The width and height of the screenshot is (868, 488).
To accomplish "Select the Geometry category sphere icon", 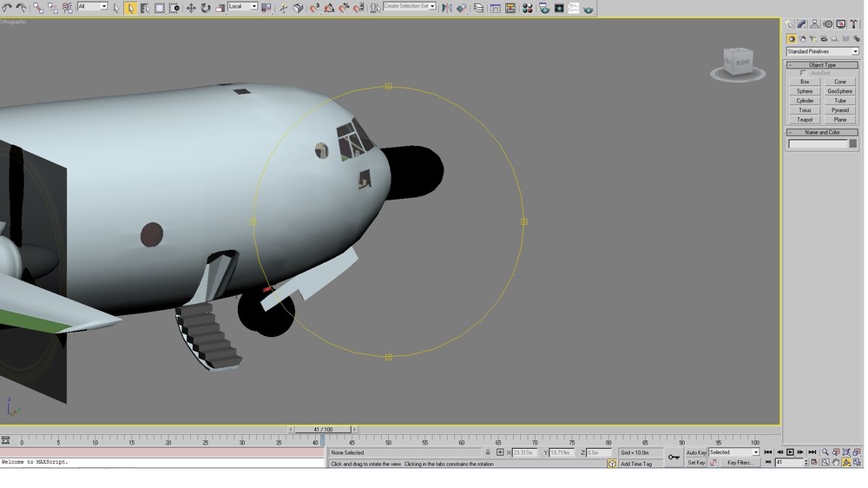I will 792,39.
